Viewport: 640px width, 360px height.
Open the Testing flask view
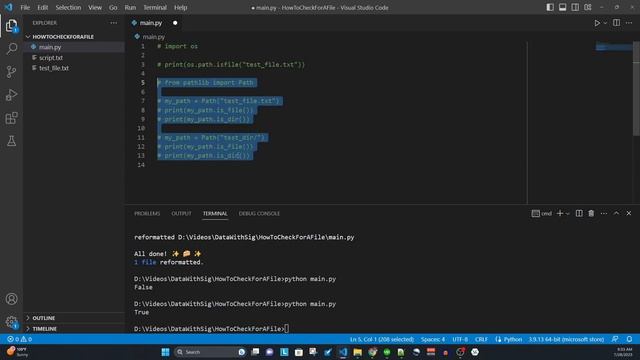(11, 141)
